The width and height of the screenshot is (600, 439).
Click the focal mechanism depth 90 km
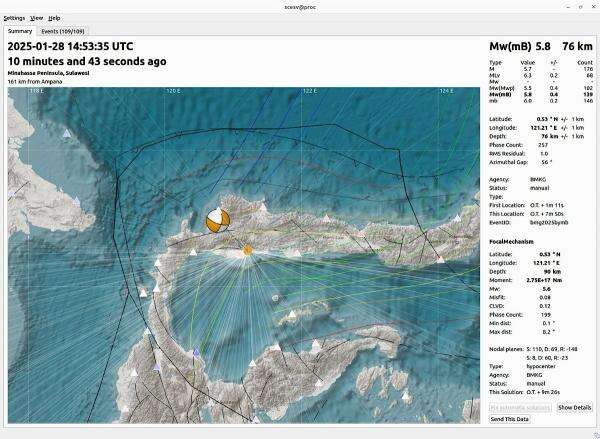[x=552, y=272]
